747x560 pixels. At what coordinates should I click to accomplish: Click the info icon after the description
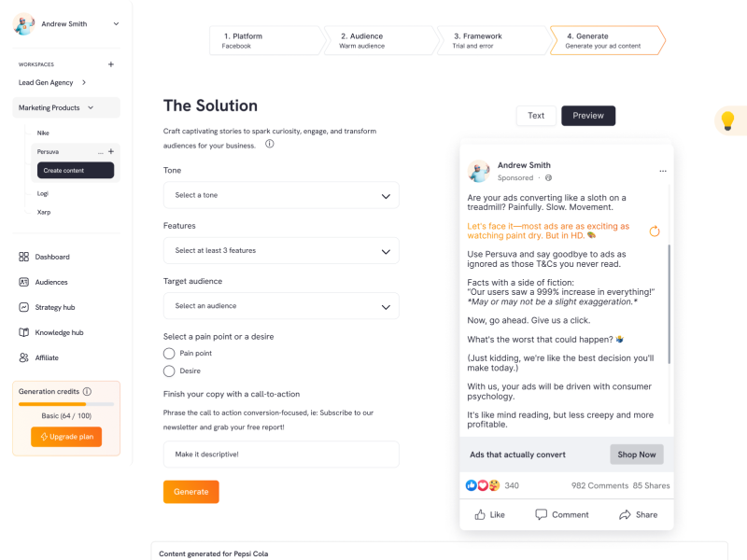(x=270, y=144)
